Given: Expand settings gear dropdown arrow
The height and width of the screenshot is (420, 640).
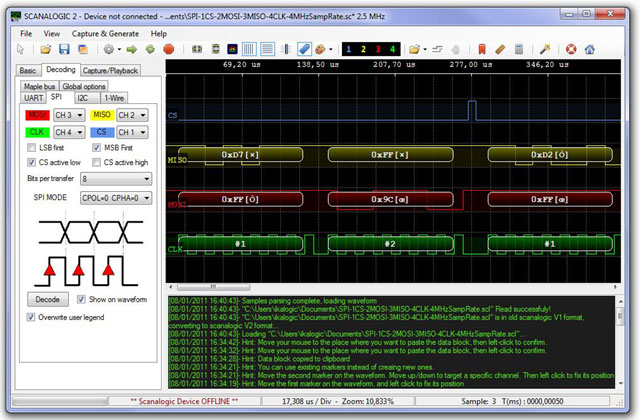Looking at the screenshot, I should [x=119, y=49].
